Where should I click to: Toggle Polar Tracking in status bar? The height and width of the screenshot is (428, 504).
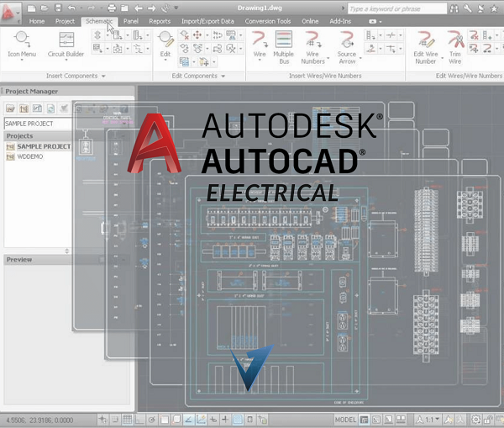point(152,420)
